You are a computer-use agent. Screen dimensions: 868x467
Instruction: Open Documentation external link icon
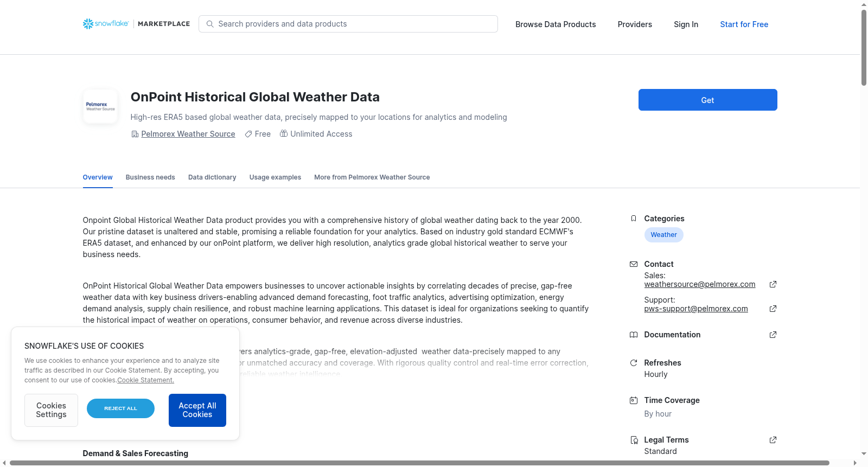coord(773,335)
